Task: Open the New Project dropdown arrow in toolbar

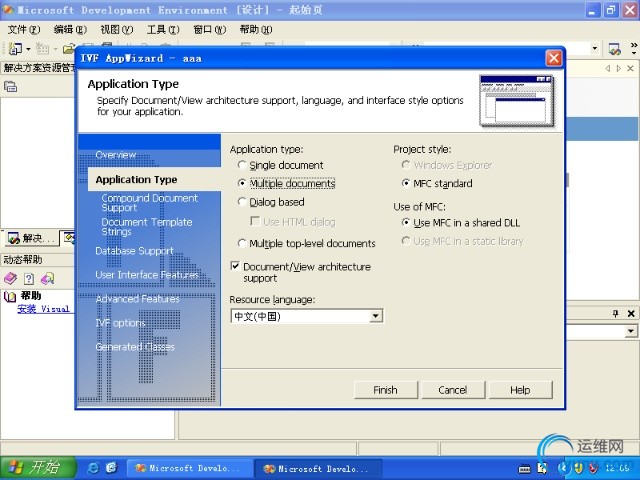Action: [28, 49]
